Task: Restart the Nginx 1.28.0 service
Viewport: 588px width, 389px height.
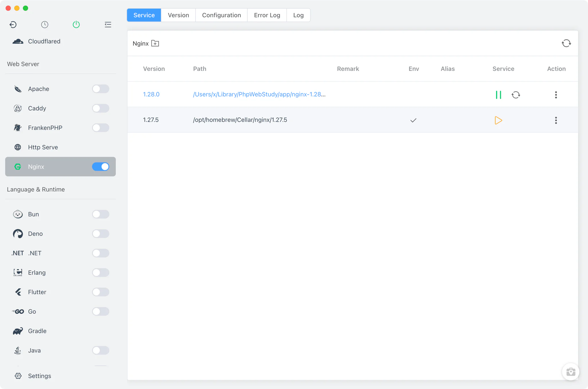Action: click(x=516, y=95)
